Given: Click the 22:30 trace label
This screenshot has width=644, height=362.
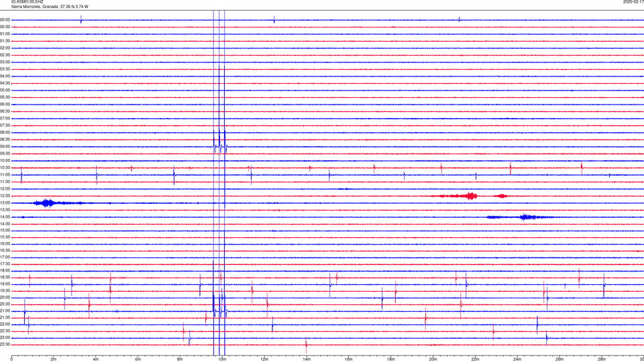Looking at the screenshot, I should point(5,330).
